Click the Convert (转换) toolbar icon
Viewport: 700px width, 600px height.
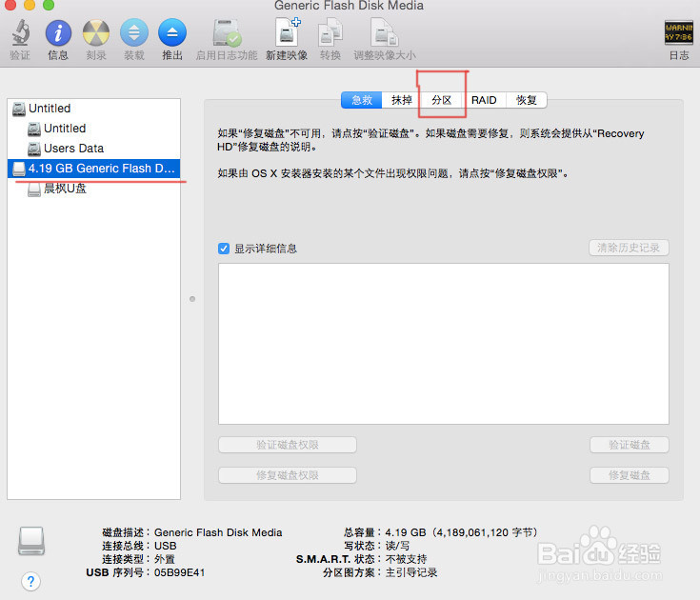pyautogui.click(x=330, y=32)
